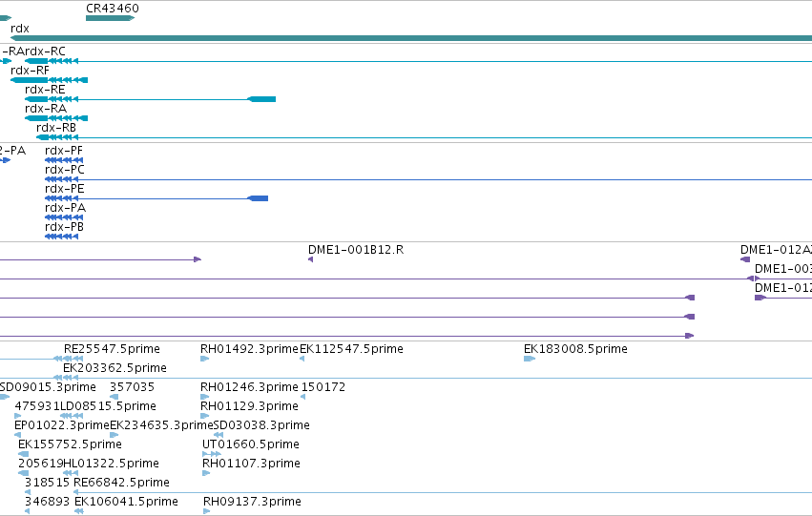Viewport: 812px width, 516px height.
Task: Select RH09137.3prime EST label
Action: coord(252,503)
